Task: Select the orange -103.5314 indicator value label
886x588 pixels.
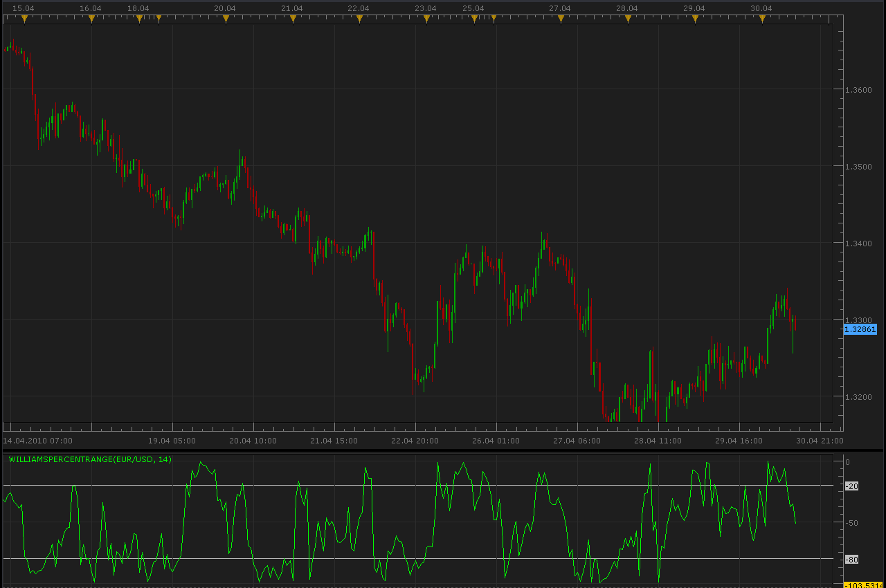Action: 864,585
